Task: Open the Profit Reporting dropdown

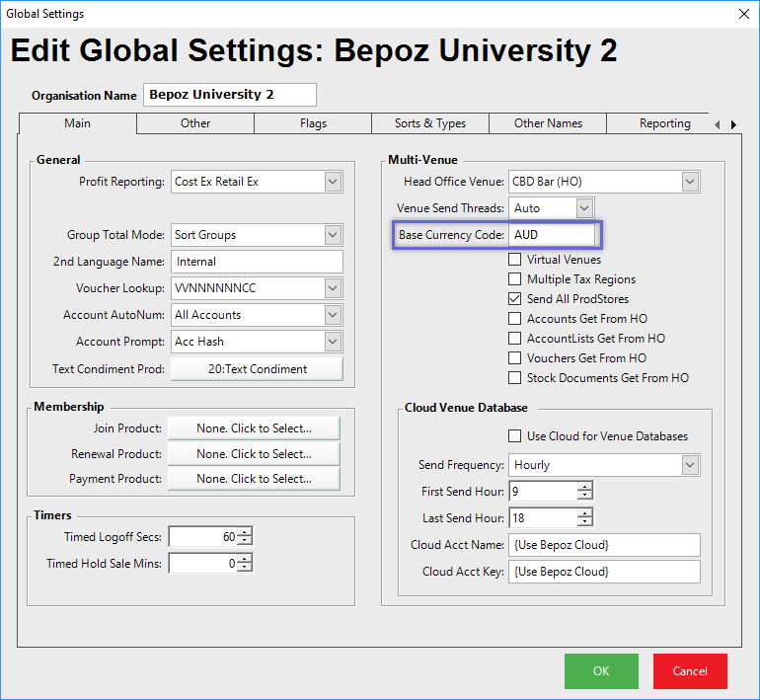Action: click(x=333, y=182)
